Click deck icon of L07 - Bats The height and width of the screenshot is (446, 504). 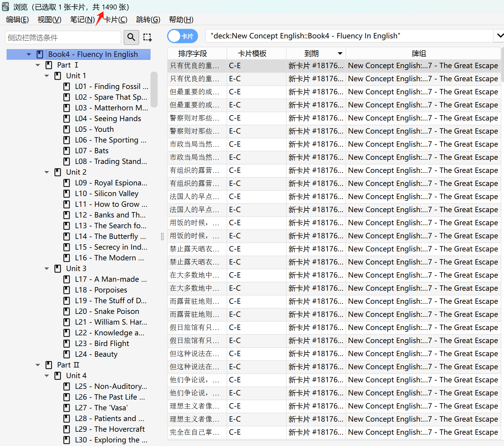67,151
